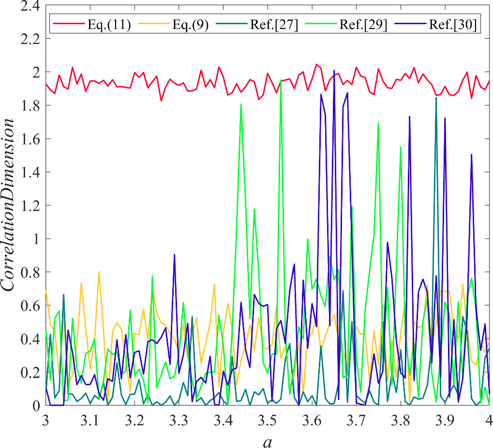Click the yellow Eq.(9) legend line sample
Image resolution: width=493 pixels, height=448 pixels.
click(154, 24)
